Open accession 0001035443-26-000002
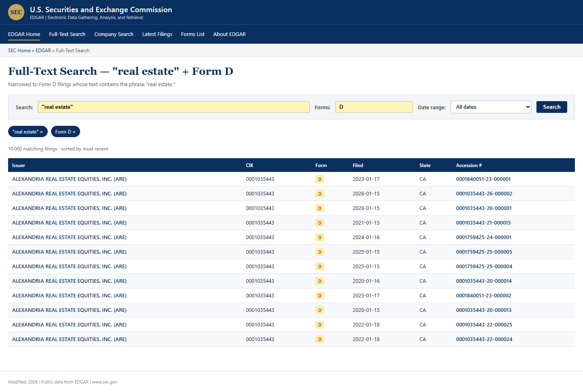 coord(484,194)
